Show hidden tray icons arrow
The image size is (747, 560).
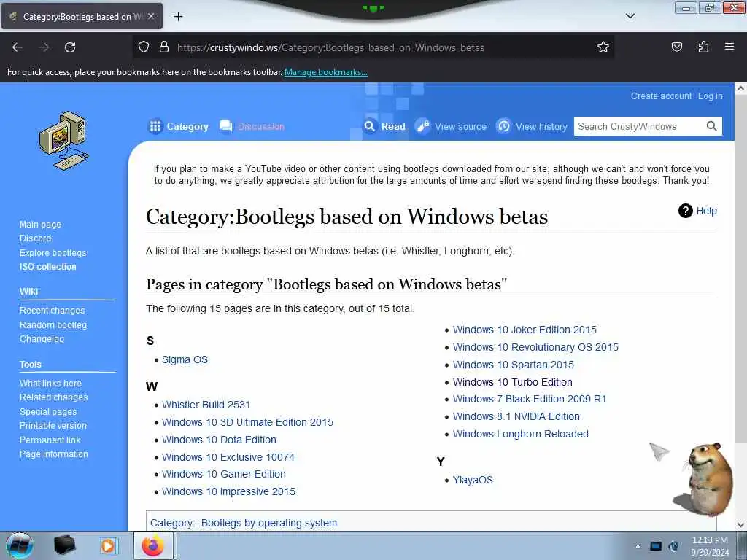click(x=638, y=546)
